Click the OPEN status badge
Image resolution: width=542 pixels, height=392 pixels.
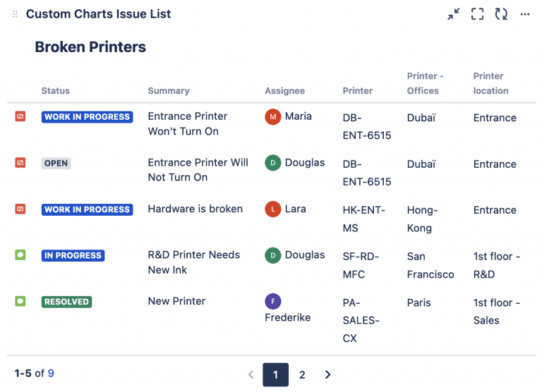(56, 163)
